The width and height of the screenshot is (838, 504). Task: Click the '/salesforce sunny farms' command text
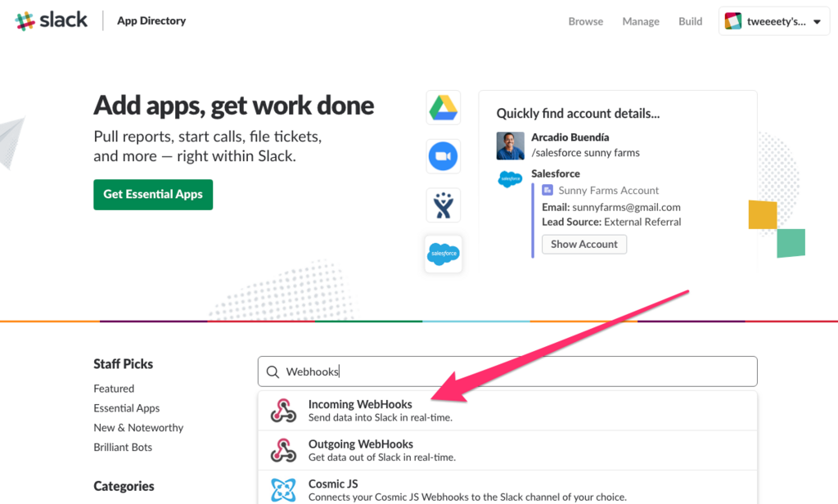(x=585, y=153)
